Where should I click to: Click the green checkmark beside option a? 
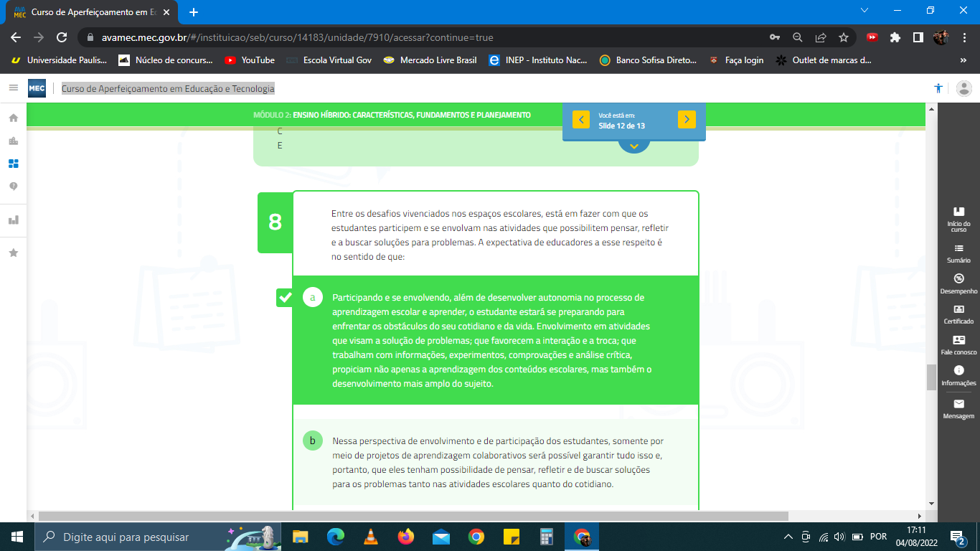click(285, 297)
